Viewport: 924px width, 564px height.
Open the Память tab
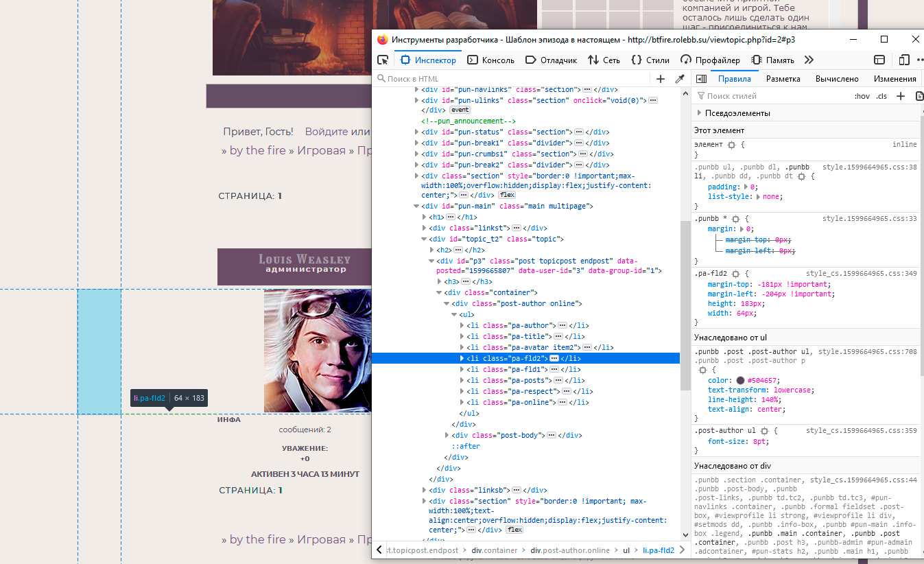(774, 60)
